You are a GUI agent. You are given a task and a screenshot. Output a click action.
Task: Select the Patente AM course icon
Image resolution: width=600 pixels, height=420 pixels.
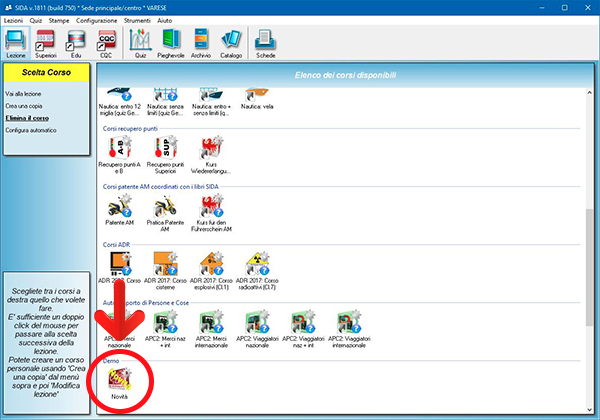click(x=119, y=211)
